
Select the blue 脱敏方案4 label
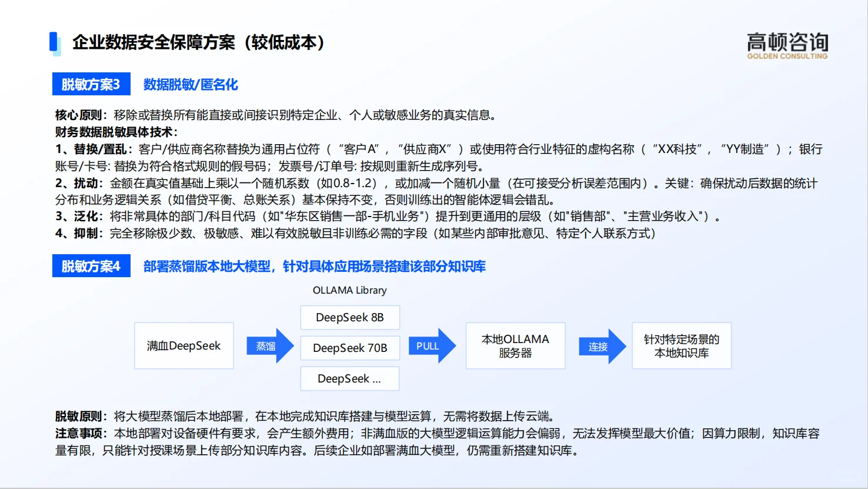pyautogui.click(x=91, y=266)
